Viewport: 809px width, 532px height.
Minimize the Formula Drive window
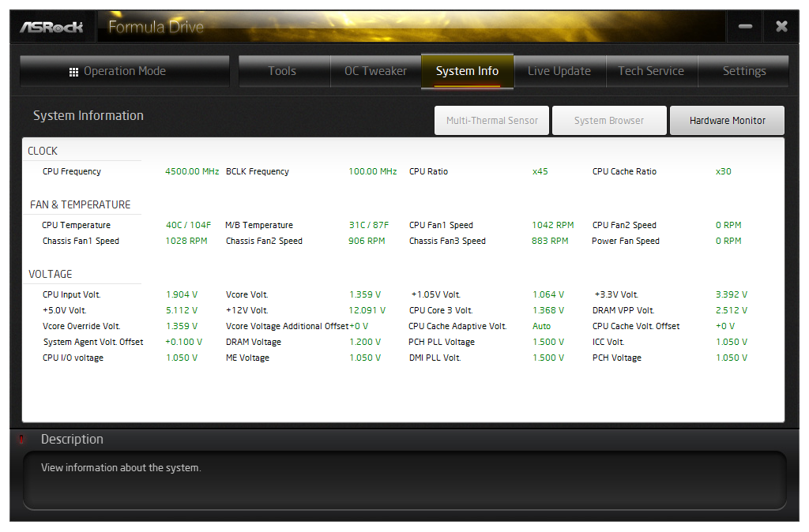pyautogui.click(x=745, y=27)
